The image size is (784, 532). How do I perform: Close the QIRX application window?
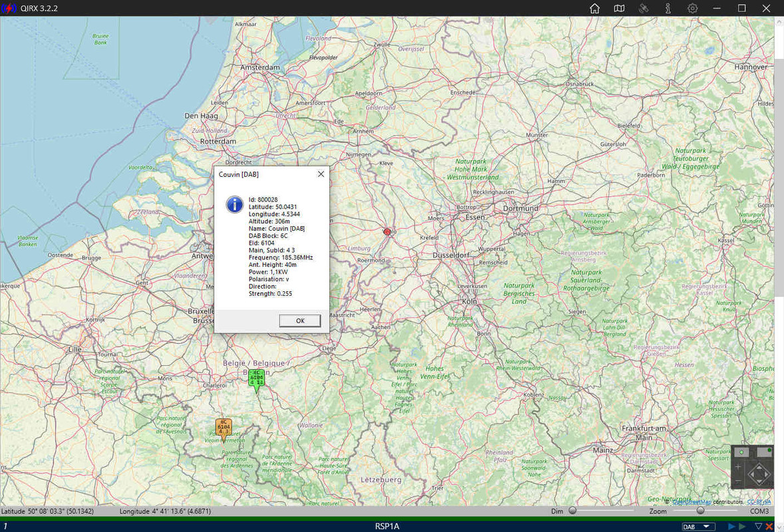pyautogui.click(x=766, y=9)
